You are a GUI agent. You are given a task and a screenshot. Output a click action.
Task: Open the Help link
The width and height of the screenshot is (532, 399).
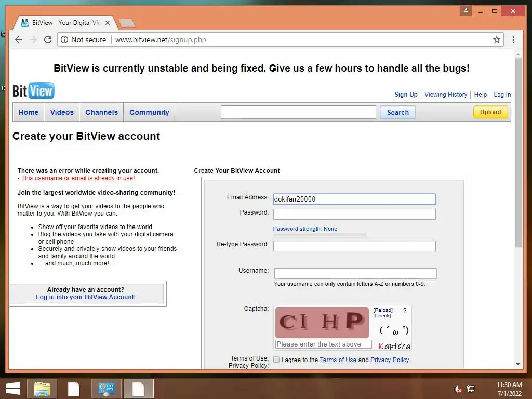[481, 95]
